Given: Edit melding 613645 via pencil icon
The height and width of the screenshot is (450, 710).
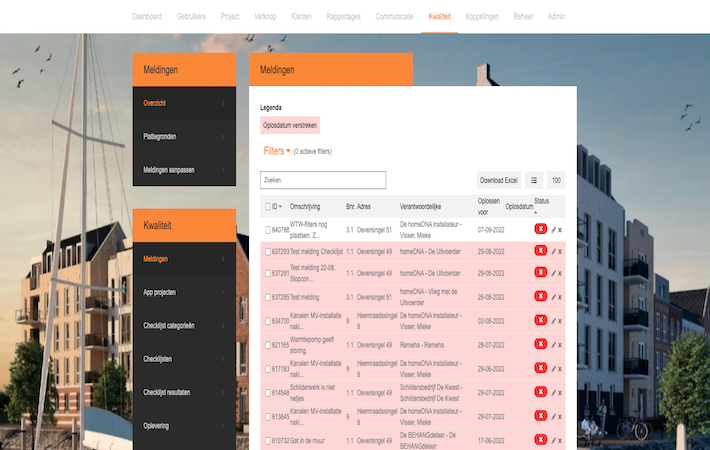Looking at the screenshot, I should tap(553, 417).
